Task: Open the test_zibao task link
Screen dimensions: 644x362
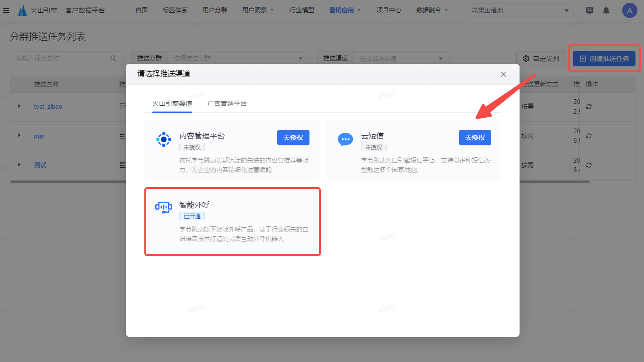Action: (48, 106)
